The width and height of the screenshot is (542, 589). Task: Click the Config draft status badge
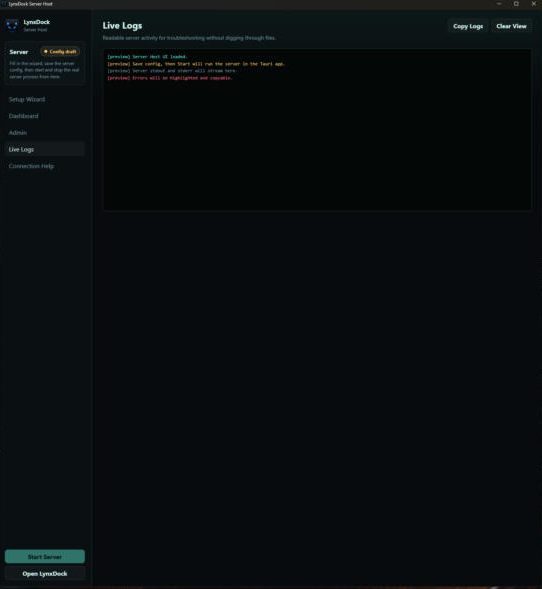[60, 52]
